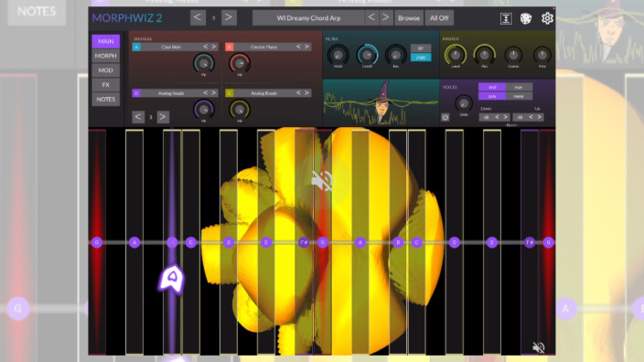Select the purple source D badge
Viewport: 644px width, 362px height.
click(136, 93)
